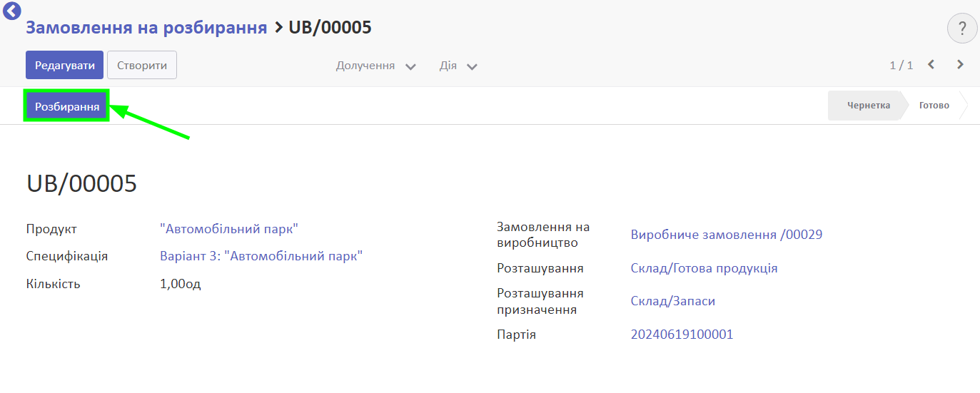Expand the Долучення dropdown
This screenshot has width=980, height=393.
376,66
